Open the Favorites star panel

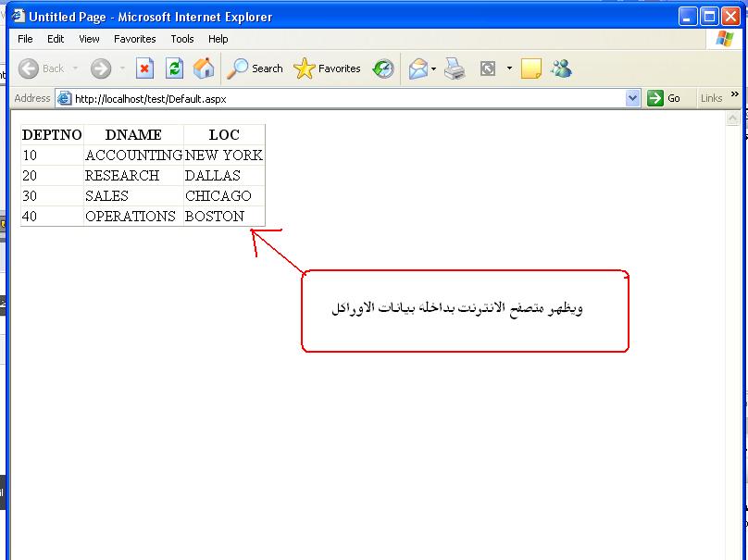pyautogui.click(x=327, y=68)
